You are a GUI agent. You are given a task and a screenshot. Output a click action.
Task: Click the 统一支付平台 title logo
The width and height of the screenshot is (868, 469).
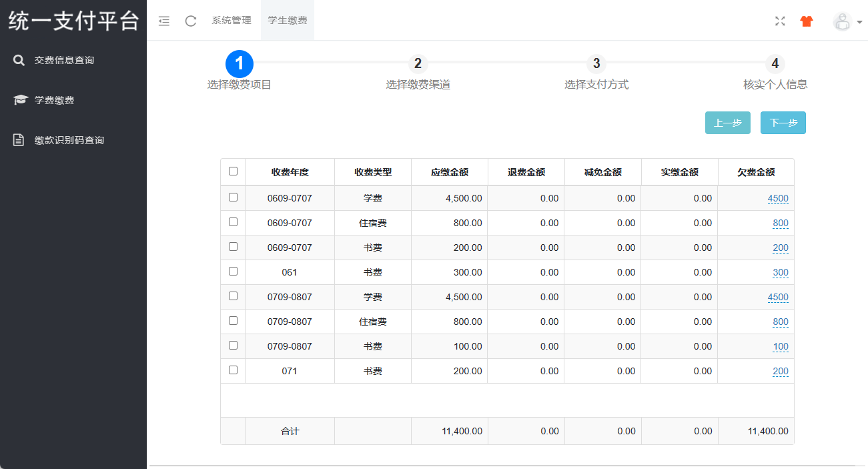[x=73, y=20]
